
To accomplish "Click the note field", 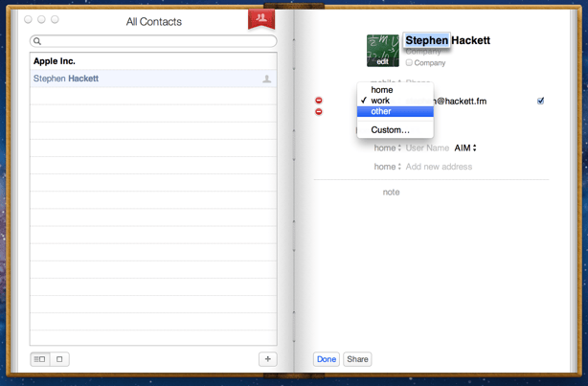I will coord(391,193).
